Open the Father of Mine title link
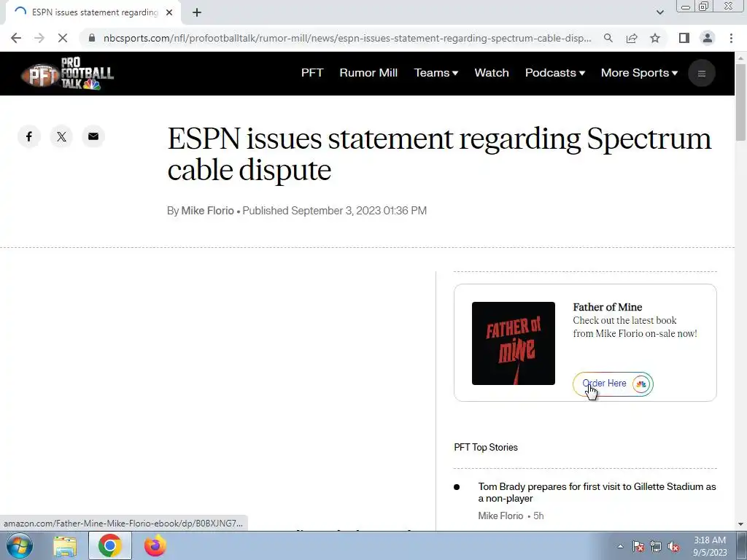 [x=608, y=307]
